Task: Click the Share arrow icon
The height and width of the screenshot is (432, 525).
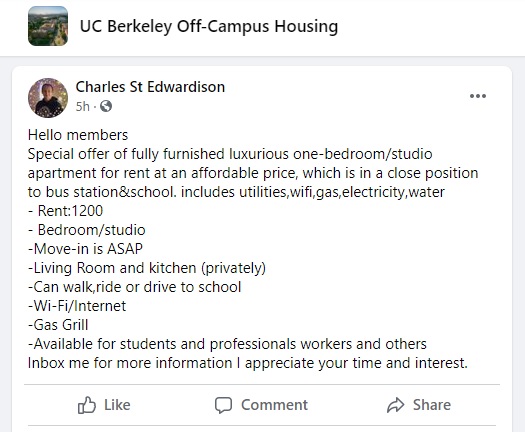Action: click(x=396, y=405)
